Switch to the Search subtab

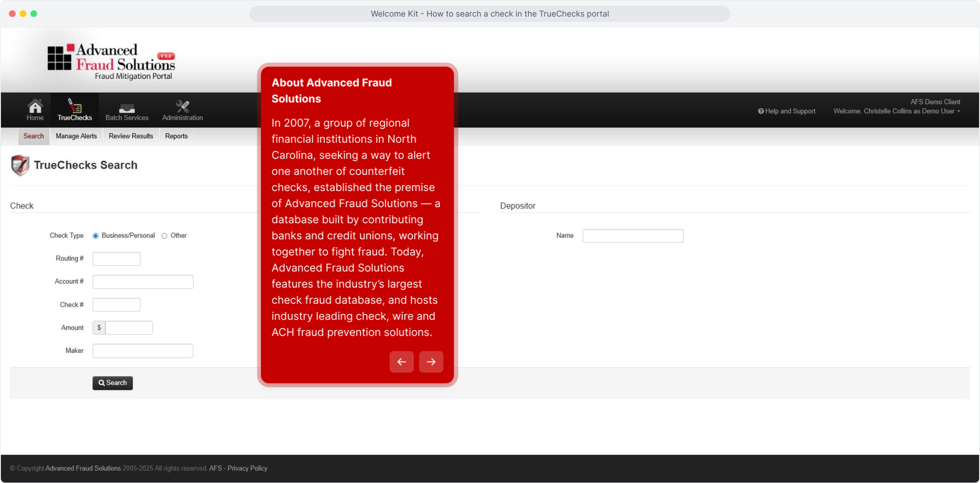(34, 136)
